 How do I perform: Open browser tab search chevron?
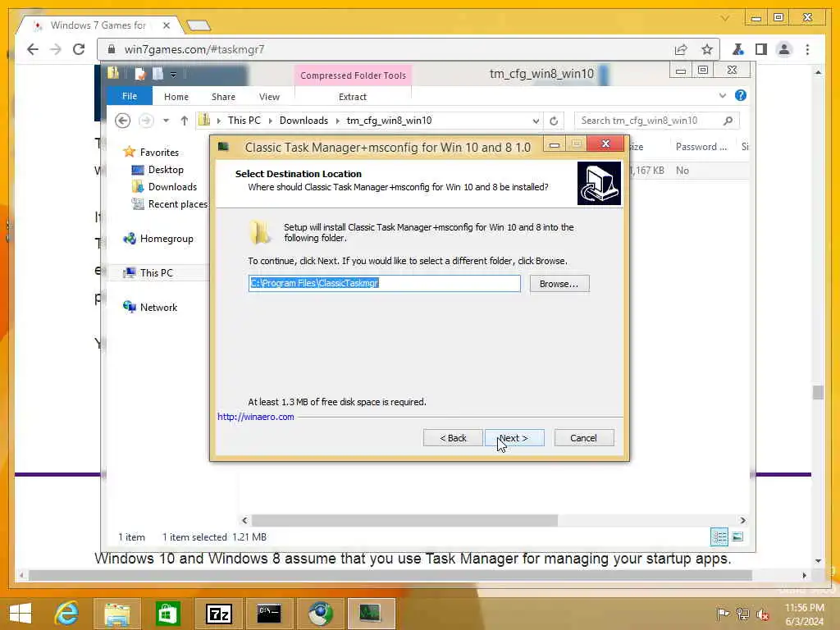[x=725, y=18]
